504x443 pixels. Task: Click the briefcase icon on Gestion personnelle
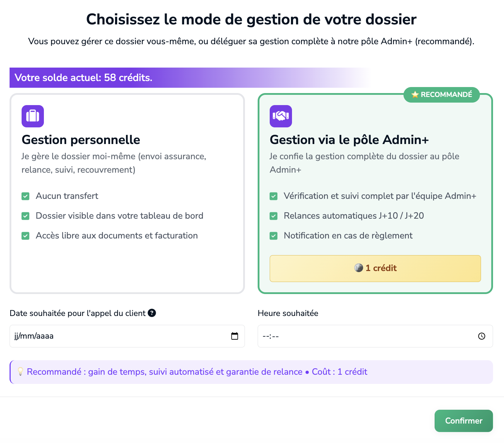(x=33, y=116)
